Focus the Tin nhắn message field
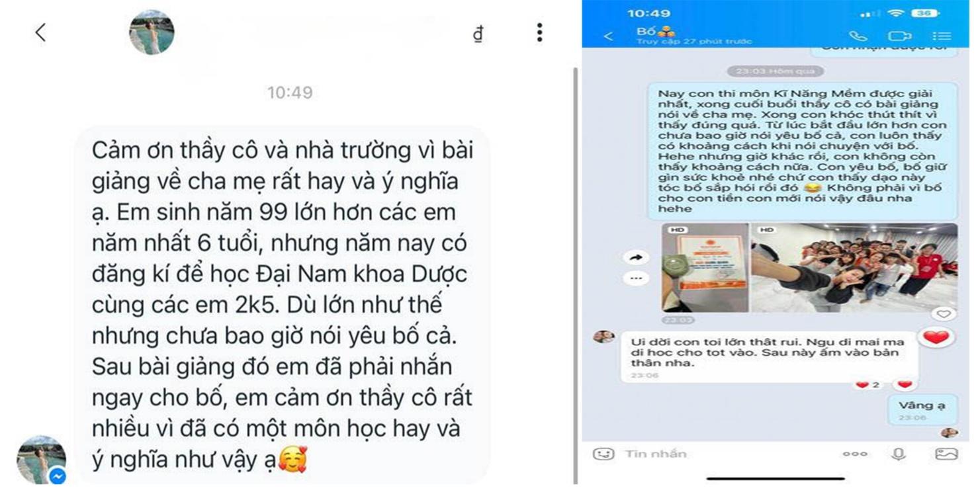Screen dimensions: 980x496 pyautogui.click(x=725, y=454)
